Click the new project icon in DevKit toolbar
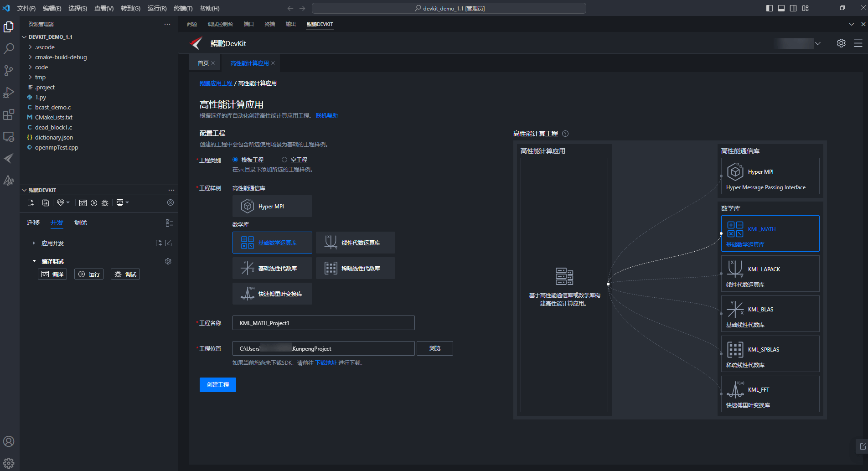 coord(31,203)
